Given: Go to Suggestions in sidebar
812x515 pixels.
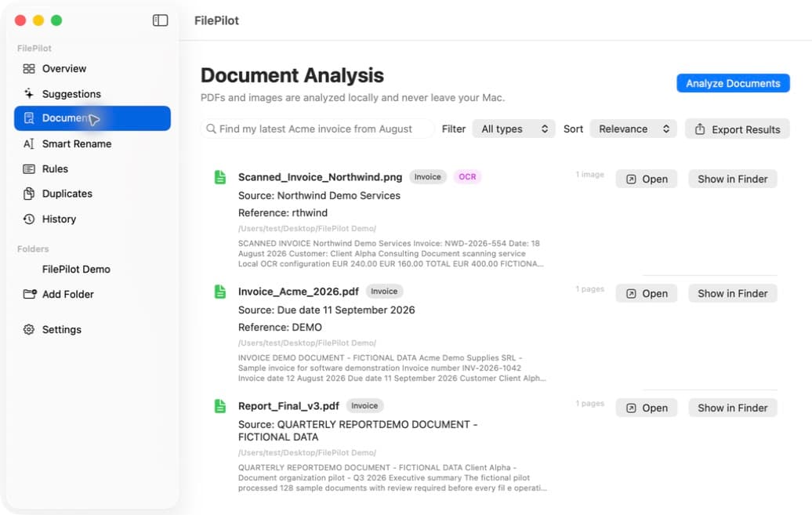Looking at the screenshot, I should pos(92,94).
